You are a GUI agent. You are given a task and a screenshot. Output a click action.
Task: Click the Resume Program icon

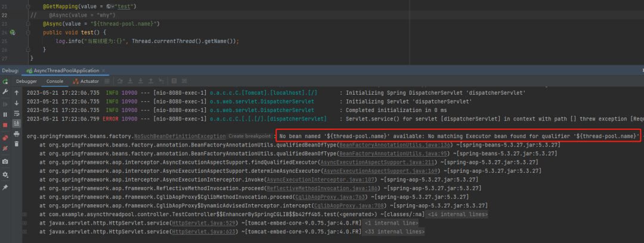5,104
